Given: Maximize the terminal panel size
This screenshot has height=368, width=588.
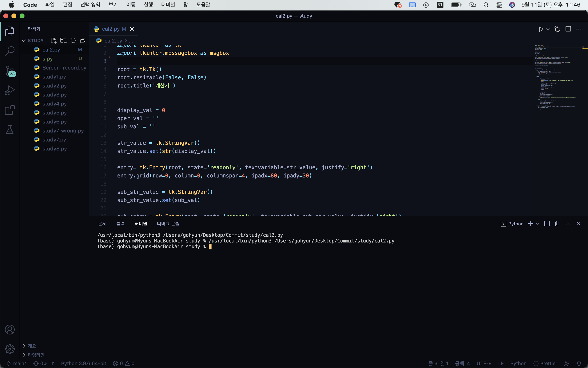Looking at the screenshot, I should pyautogui.click(x=568, y=223).
